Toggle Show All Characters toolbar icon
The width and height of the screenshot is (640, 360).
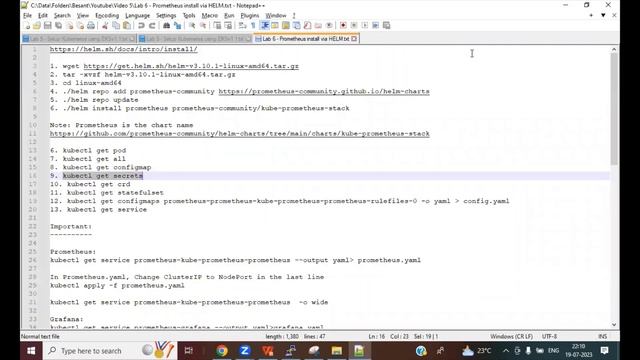253,26
